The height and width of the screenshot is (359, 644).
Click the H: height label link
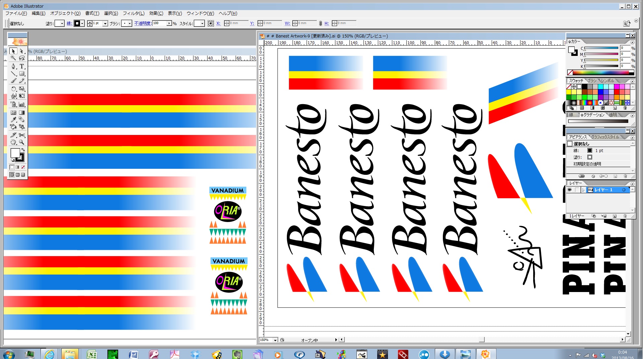click(x=326, y=23)
